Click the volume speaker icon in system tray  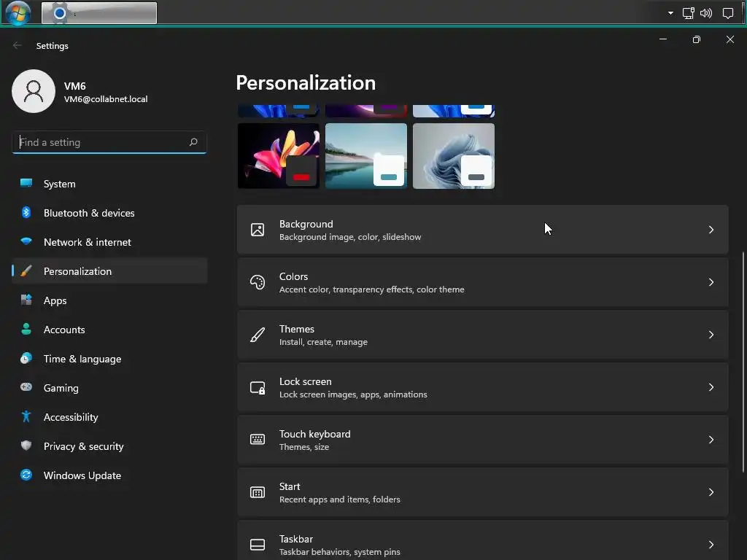(706, 13)
